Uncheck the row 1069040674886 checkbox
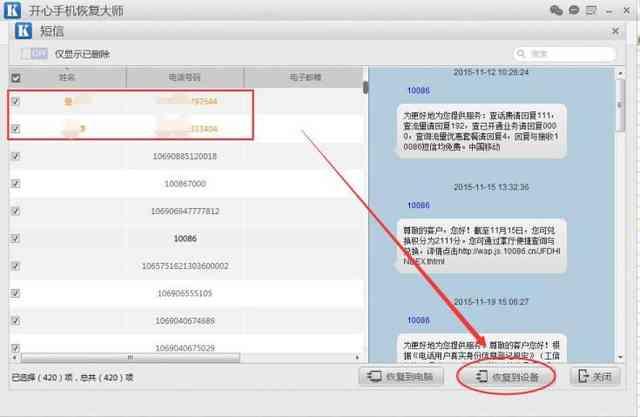Screen dimensions: 640x417 [x=16, y=320]
